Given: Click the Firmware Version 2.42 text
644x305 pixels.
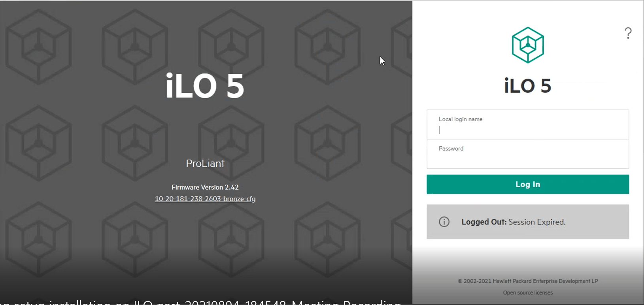Looking at the screenshot, I should coord(205,187).
